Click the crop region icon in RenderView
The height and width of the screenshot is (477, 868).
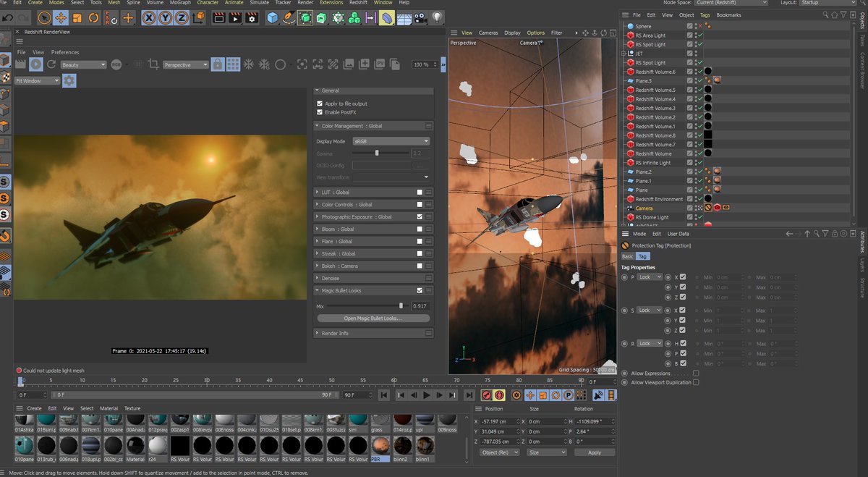coord(153,64)
